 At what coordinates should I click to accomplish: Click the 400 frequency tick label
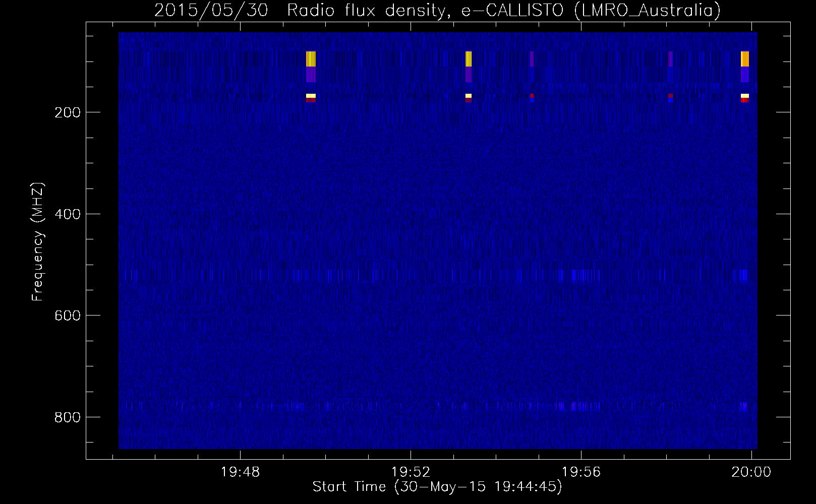68,214
